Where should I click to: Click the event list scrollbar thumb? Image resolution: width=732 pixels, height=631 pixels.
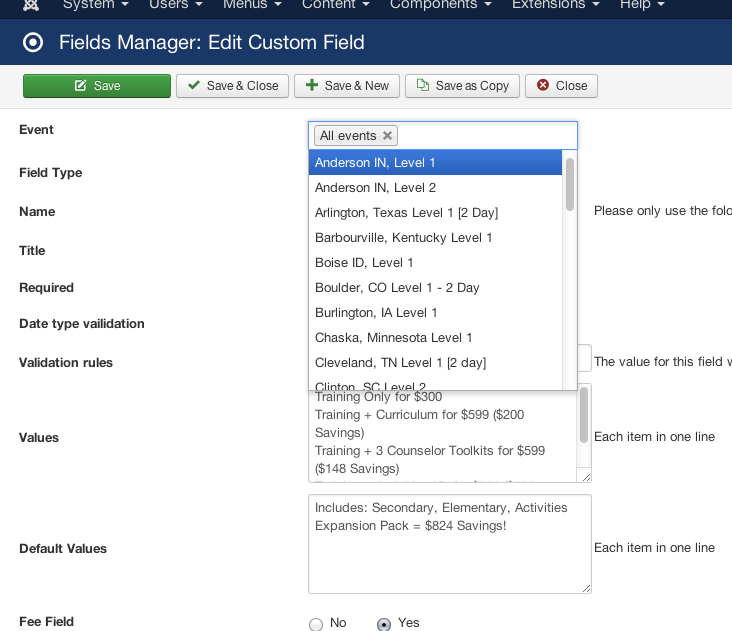click(570, 182)
